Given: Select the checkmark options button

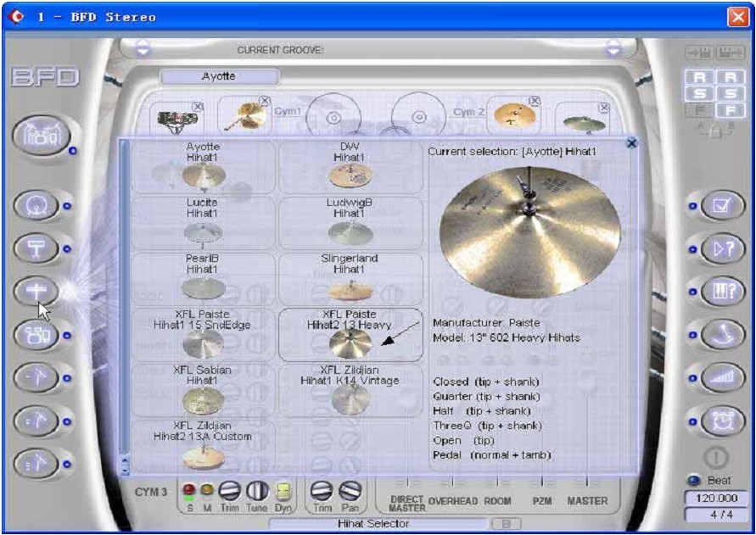Looking at the screenshot, I should (724, 204).
